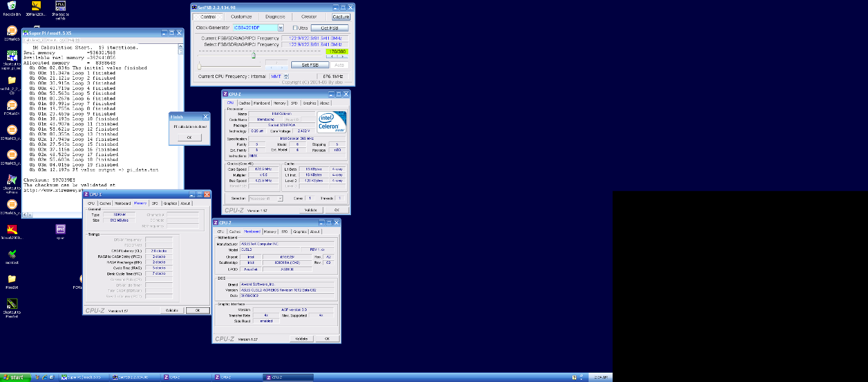Open the Caches tab in CPU-Z CPU window
The width and height of the screenshot is (868, 382).
[245, 103]
